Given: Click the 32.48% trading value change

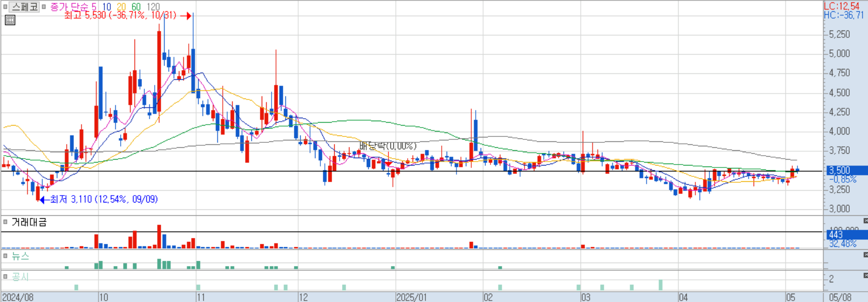Looking at the screenshot, I should click(x=842, y=244).
